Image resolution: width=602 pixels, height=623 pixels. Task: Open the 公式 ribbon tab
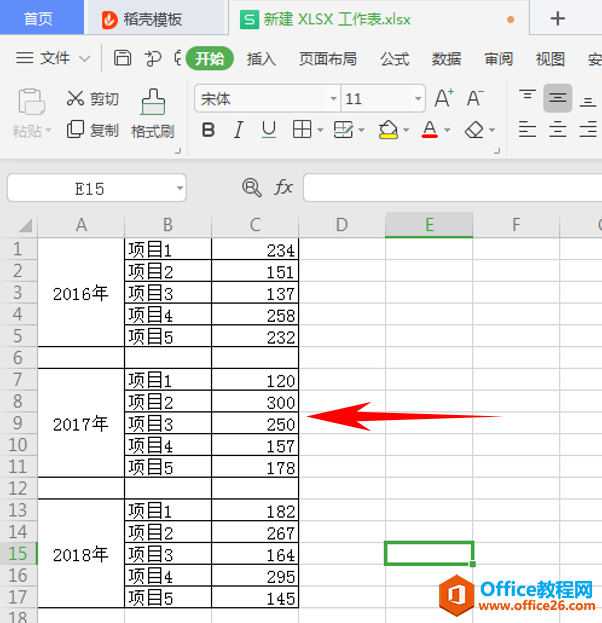coord(395,59)
